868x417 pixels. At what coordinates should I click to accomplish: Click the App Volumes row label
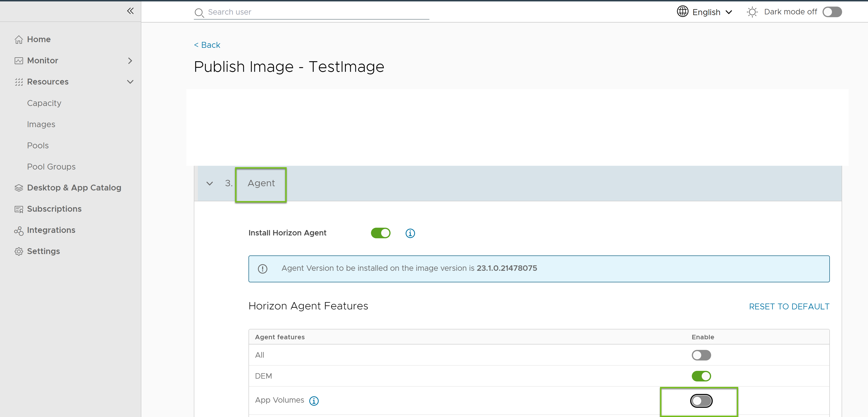point(279,400)
